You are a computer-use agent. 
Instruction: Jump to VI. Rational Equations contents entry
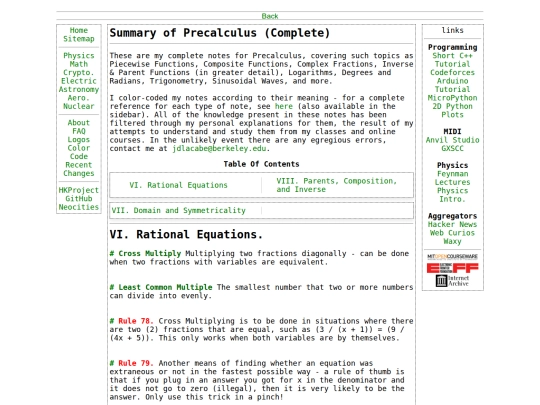point(178,185)
